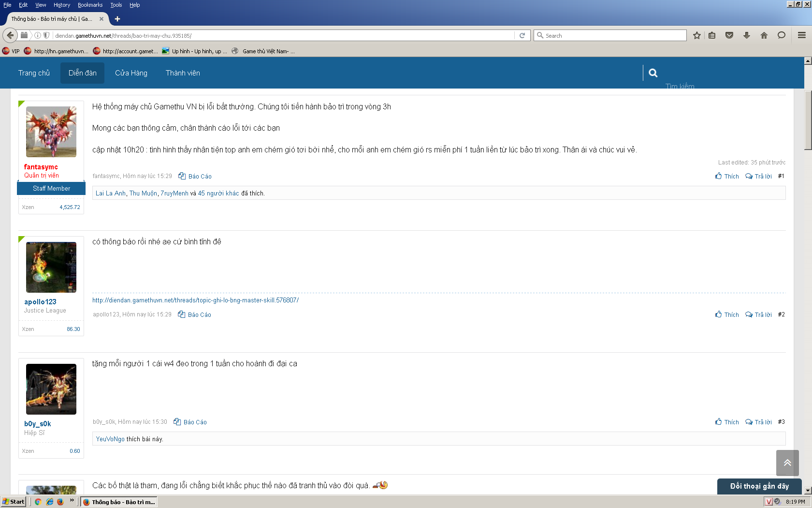Screen dimensions: 812x508
Task: Open apollo123's signature thread link
Action: pyautogui.click(x=196, y=300)
